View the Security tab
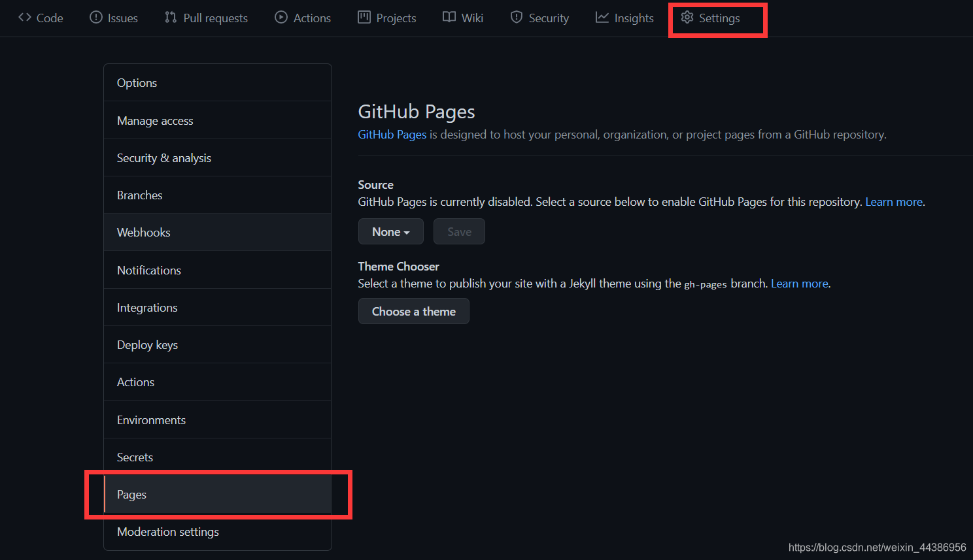Image resolution: width=973 pixels, height=560 pixels. point(539,18)
